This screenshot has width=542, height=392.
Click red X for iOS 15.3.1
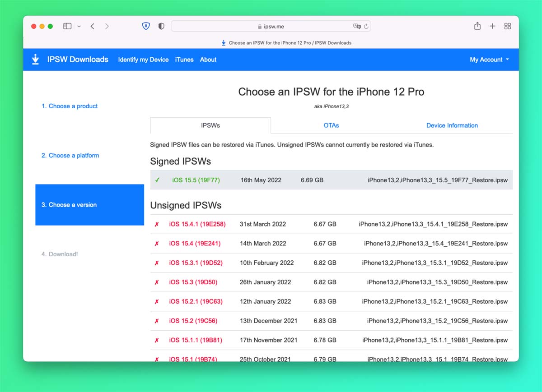pyautogui.click(x=157, y=263)
